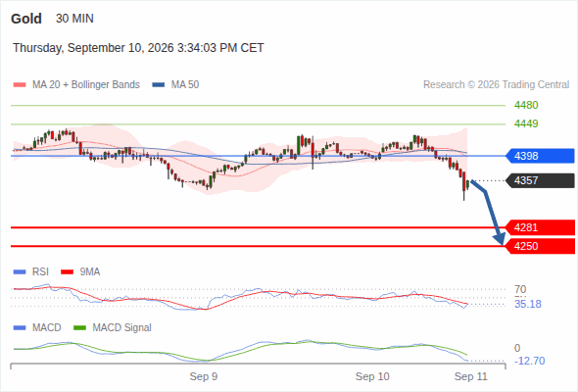This screenshot has width=578, height=392.
Task: Click the RSI value 35.18
Action: point(528,304)
